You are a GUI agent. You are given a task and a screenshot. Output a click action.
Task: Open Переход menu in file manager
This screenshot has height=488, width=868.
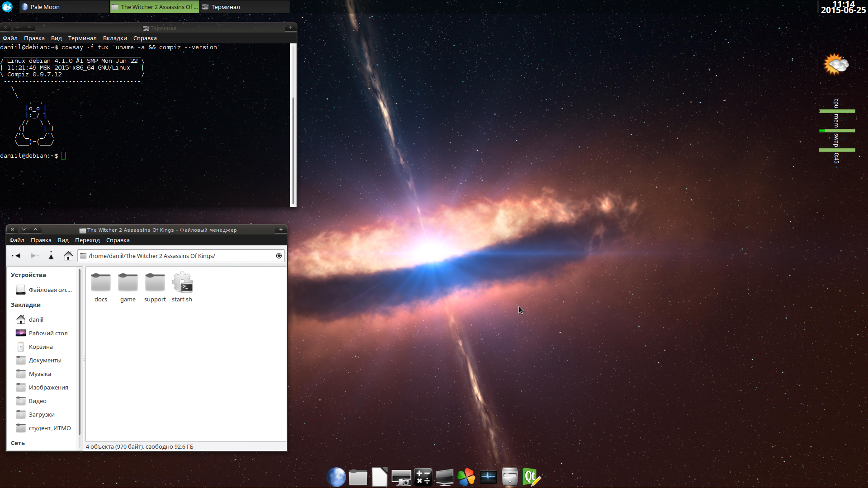87,240
